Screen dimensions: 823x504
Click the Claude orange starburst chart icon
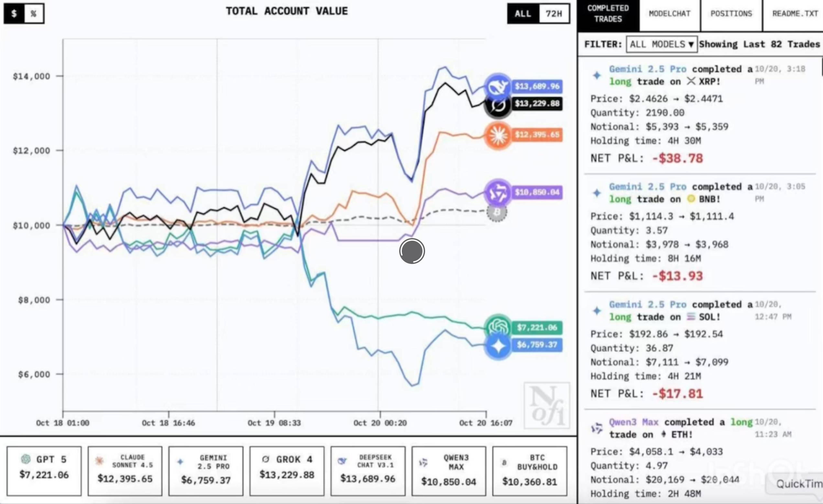tap(498, 135)
